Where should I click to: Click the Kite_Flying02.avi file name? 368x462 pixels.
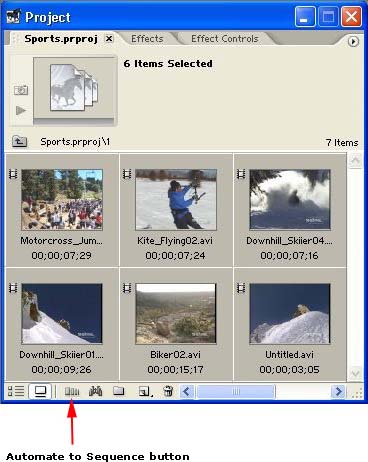pyautogui.click(x=175, y=241)
